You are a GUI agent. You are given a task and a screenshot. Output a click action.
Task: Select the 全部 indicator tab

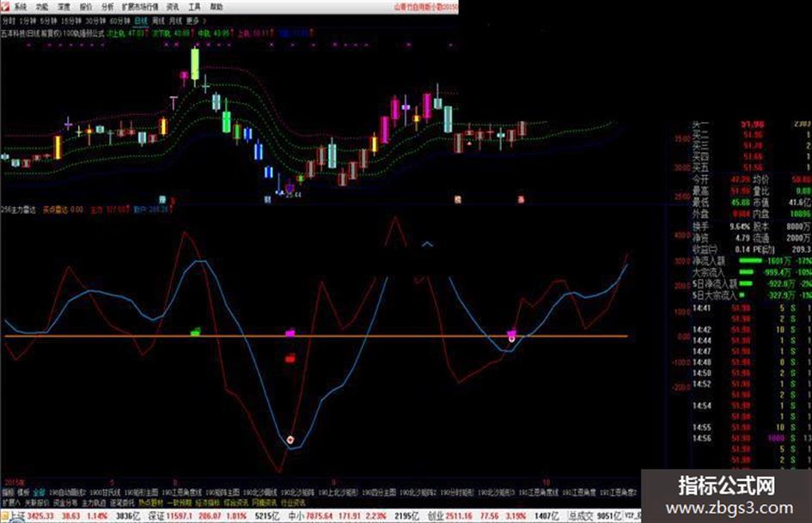(40, 492)
